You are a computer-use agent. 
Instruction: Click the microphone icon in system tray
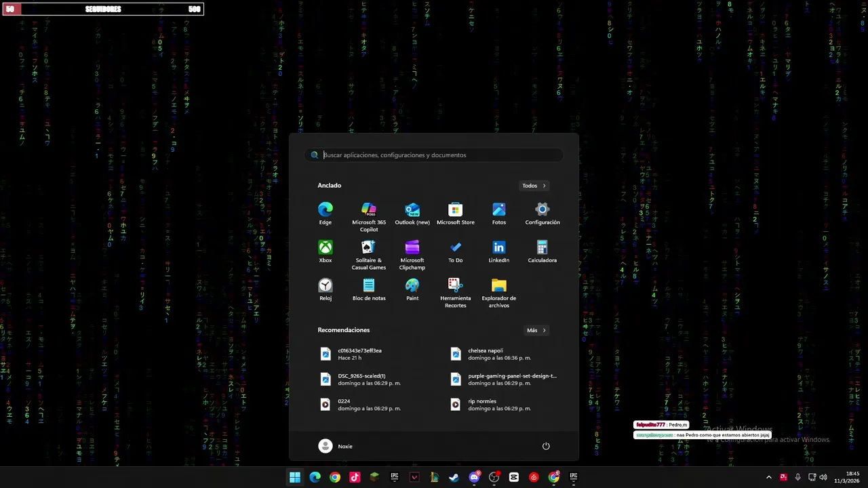point(797,477)
